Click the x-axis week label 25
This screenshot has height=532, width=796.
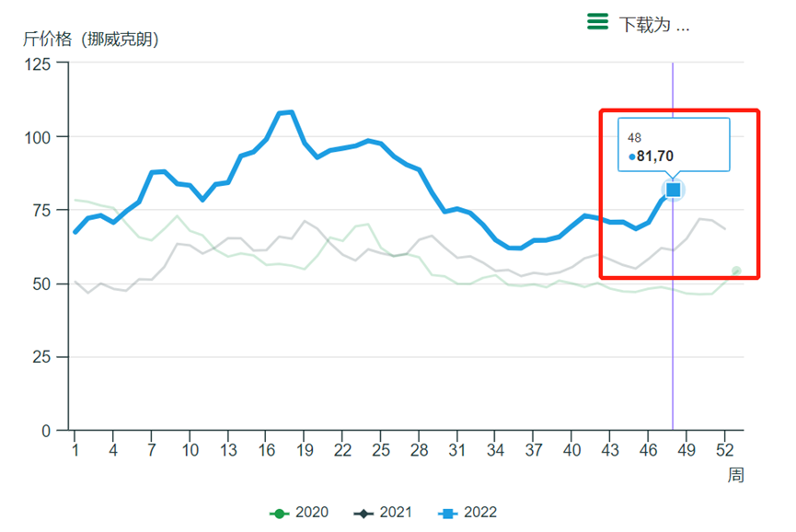[381, 450]
